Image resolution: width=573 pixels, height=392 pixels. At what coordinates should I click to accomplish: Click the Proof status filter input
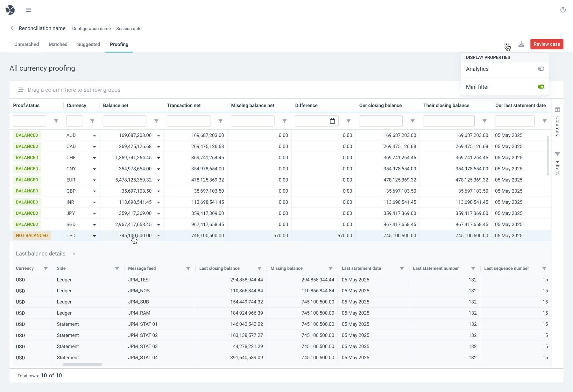29,121
